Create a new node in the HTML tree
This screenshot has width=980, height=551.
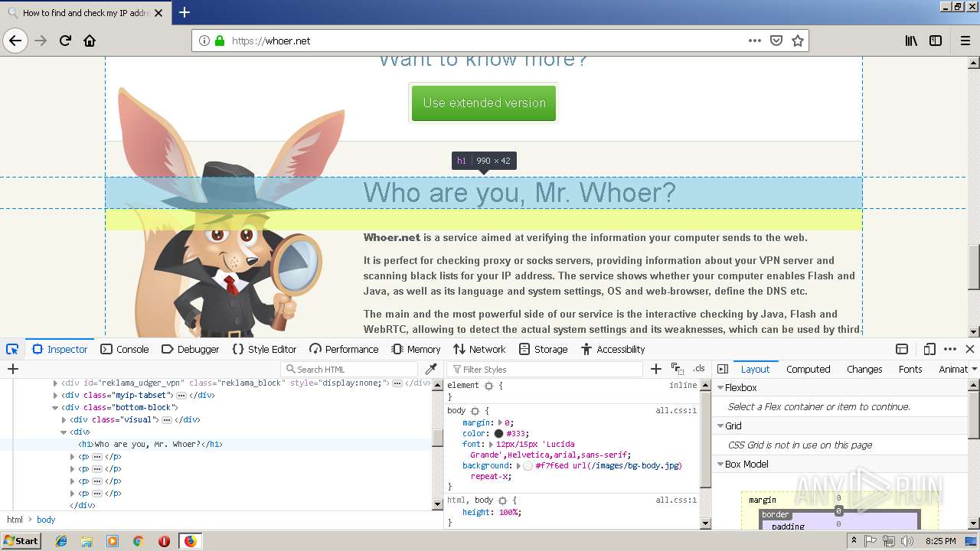tap(12, 369)
